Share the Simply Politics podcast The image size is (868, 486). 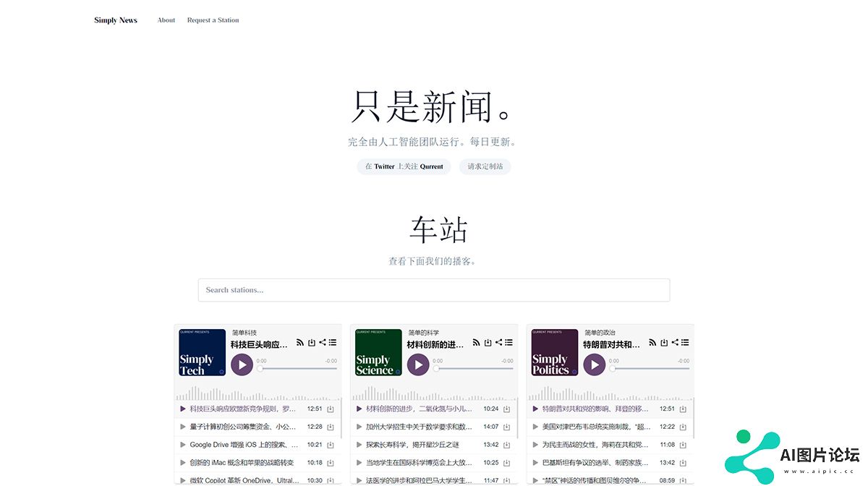(675, 343)
